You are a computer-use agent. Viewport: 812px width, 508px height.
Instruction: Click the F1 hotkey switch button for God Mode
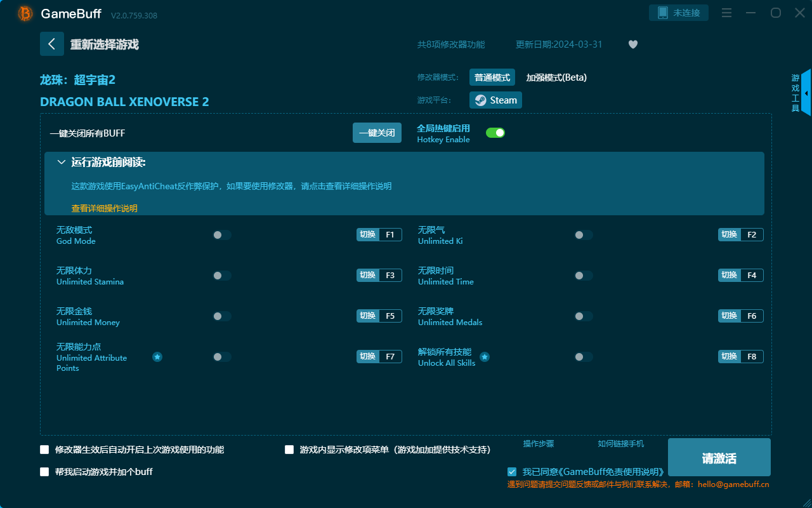click(379, 235)
